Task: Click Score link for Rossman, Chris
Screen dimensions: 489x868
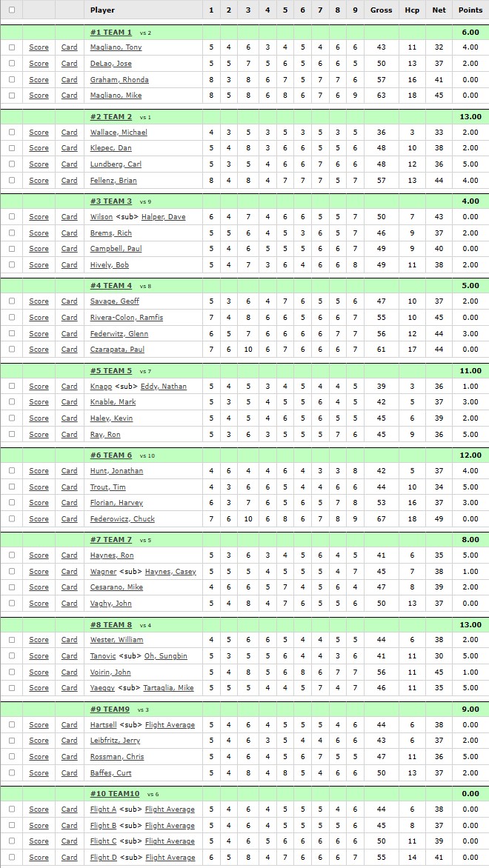Action: [39, 757]
